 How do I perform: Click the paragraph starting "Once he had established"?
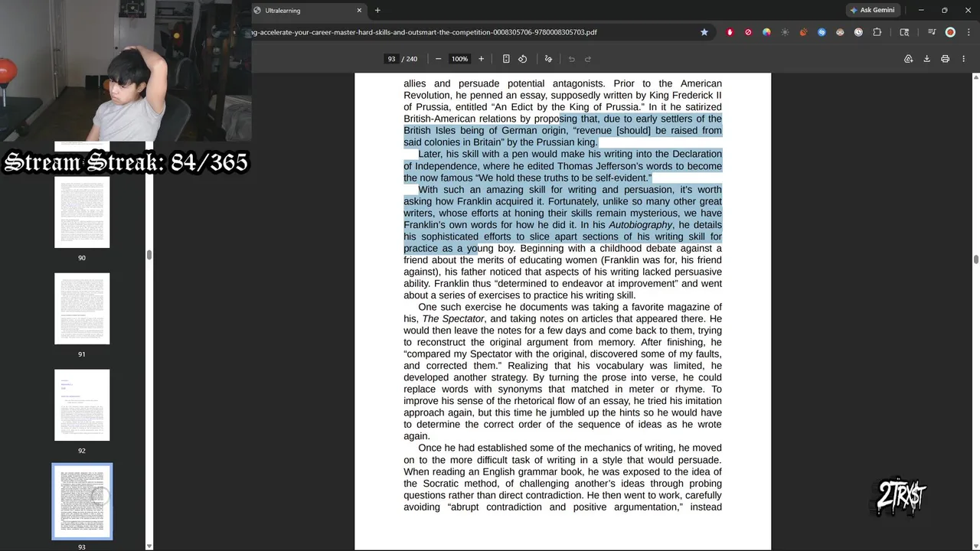click(563, 478)
